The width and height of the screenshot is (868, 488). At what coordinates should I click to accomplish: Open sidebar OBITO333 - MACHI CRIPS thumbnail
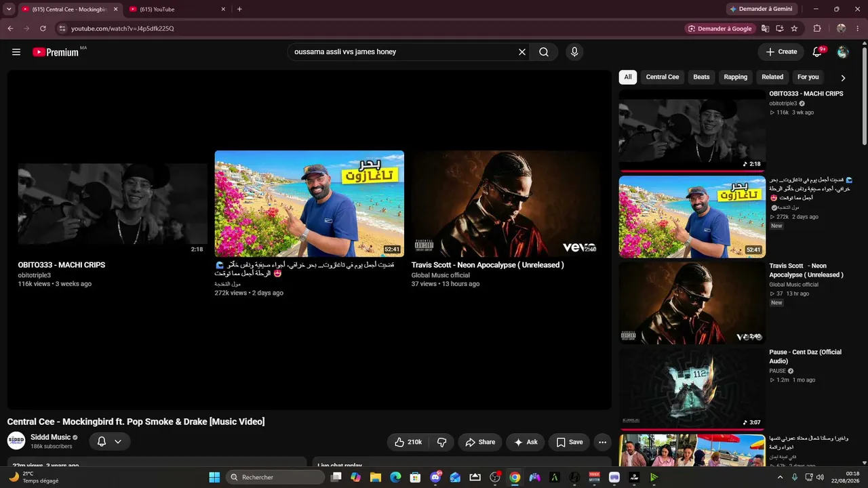(x=692, y=130)
